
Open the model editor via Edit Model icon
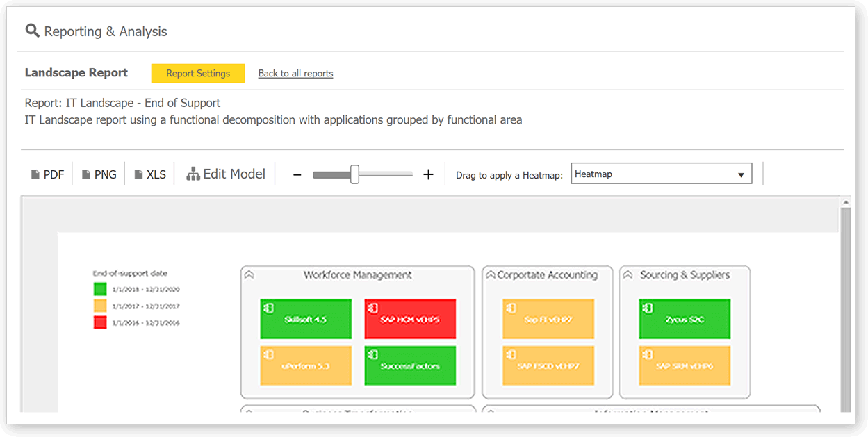tap(193, 173)
